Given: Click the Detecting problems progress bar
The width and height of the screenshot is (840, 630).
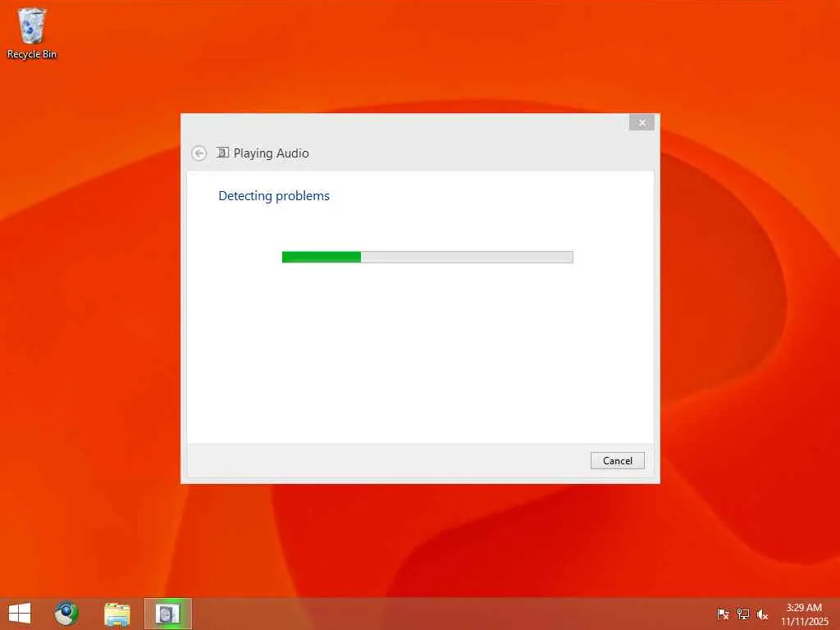Looking at the screenshot, I should coord(427,257).
